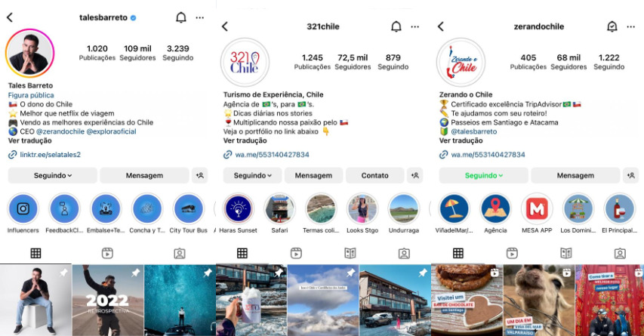Expand Seguindo dropdown on 321chile profile
Screen dimensions: 644x336
coord(253,175)
